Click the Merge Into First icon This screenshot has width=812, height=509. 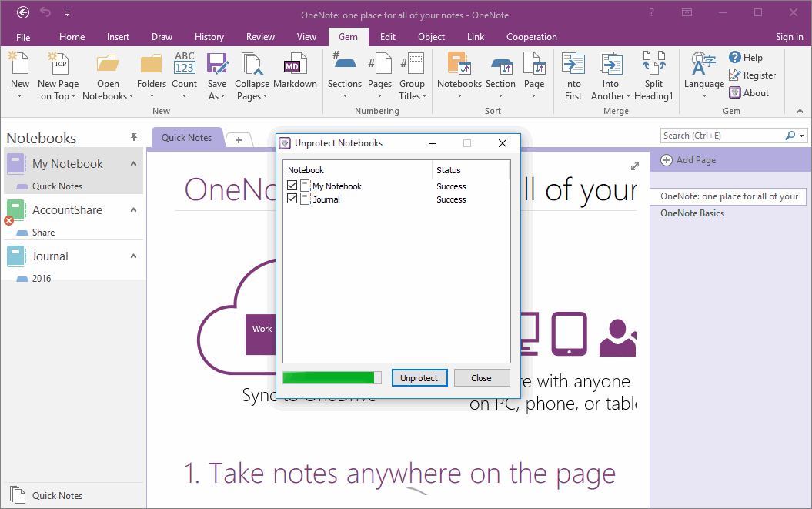coord(573,63)
